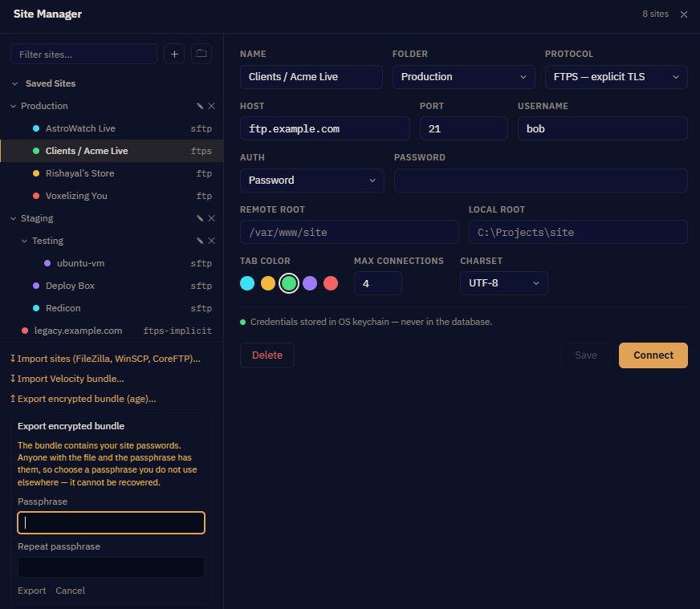
Task: Open the Auth dropdown showing Password
Action: pos(312,181)
